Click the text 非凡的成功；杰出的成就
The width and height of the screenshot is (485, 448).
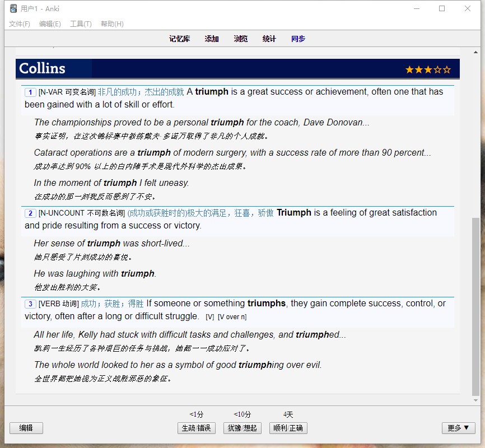tap(141, 92)
